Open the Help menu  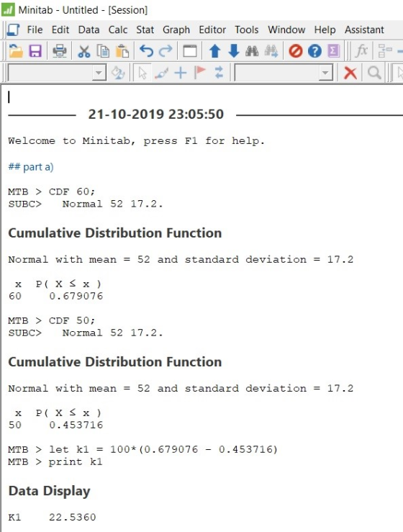click(x=325, y=30)
